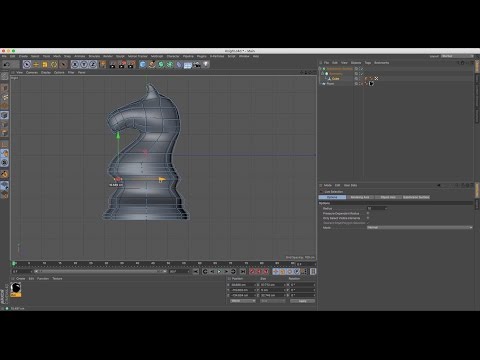Viewport: 480px width, 360px height.
Task: Click the green Array modeling icon
Action: (x=170, y=64)
